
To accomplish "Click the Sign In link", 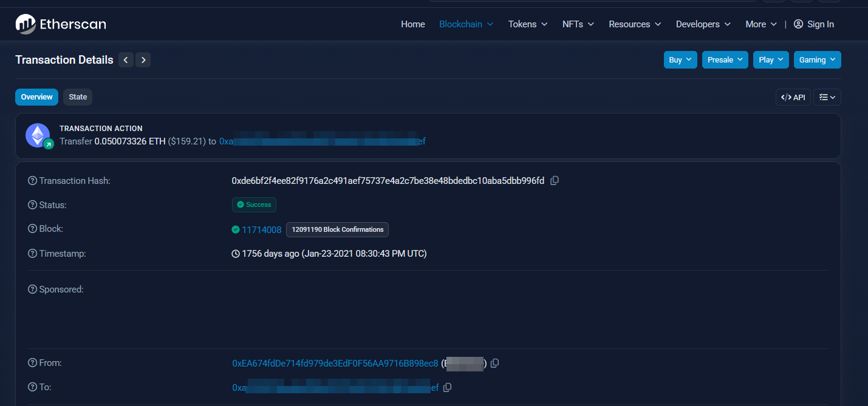I will coord(814,24).
